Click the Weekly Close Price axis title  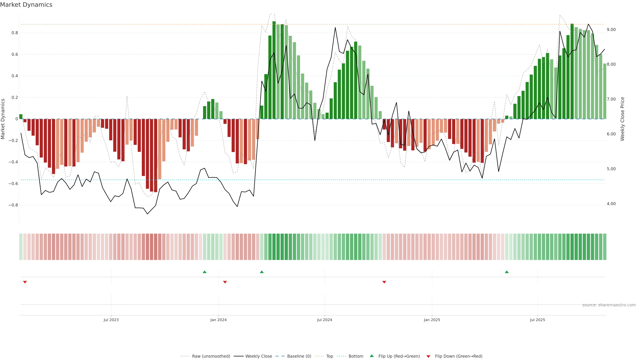(622, 119)
